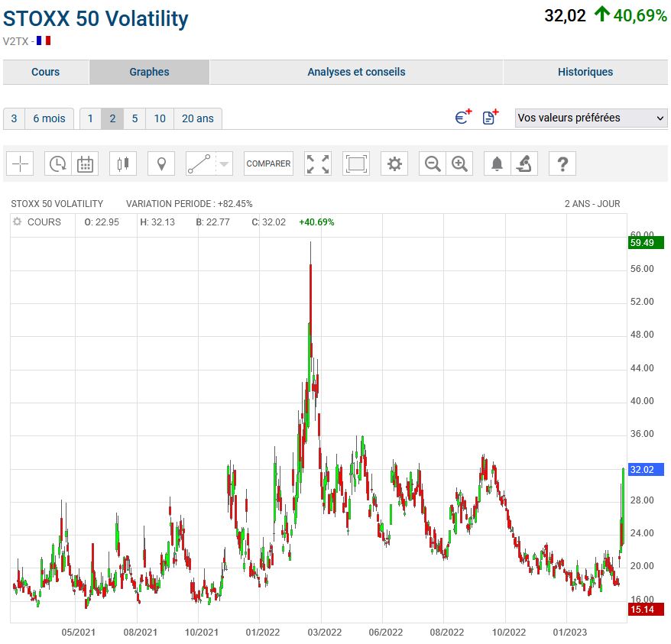
Task: Click the 40.00 price axis label
Action: 642,401
